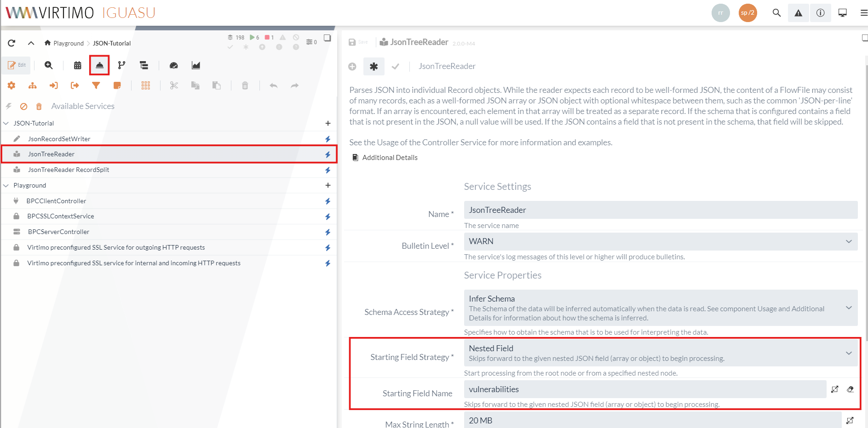This screenshot has width=868, height=428.
Task: Collapse the Playground services group
Action: tap(6, 185)
